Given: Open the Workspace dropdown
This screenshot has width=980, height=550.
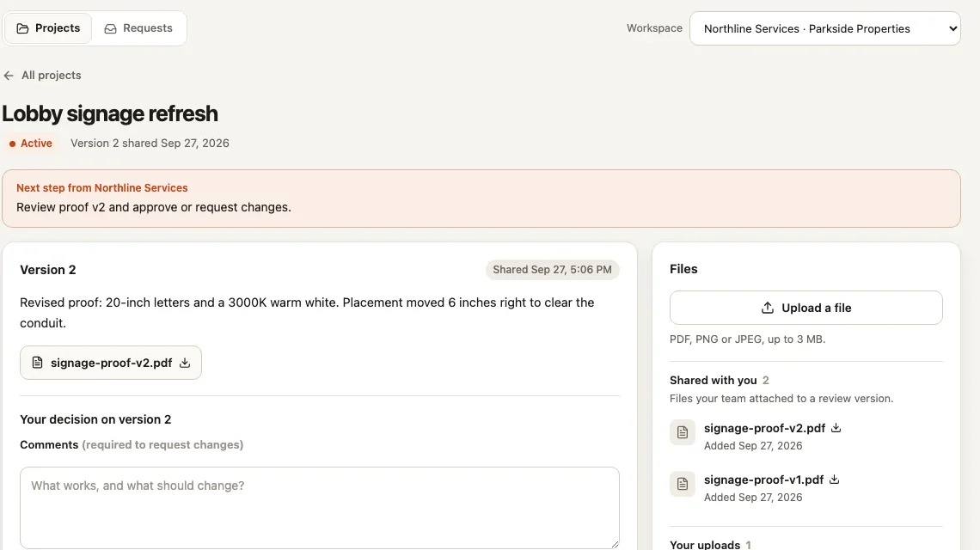Looking at the screenshot, I should [825, 28].
